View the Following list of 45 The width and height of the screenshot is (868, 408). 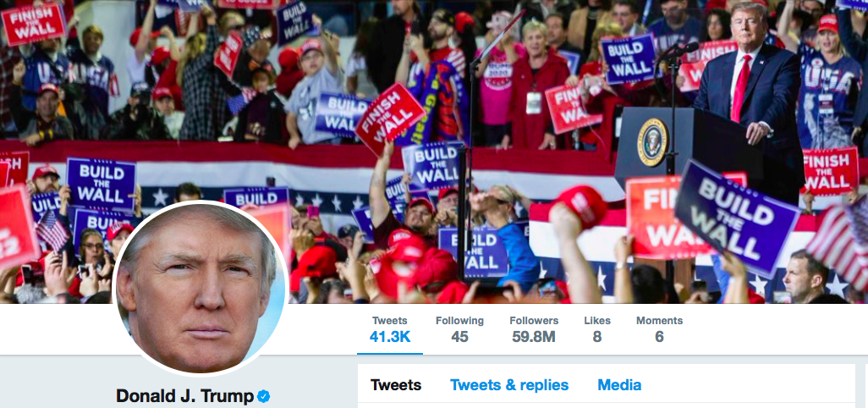[x=459, y=328]
